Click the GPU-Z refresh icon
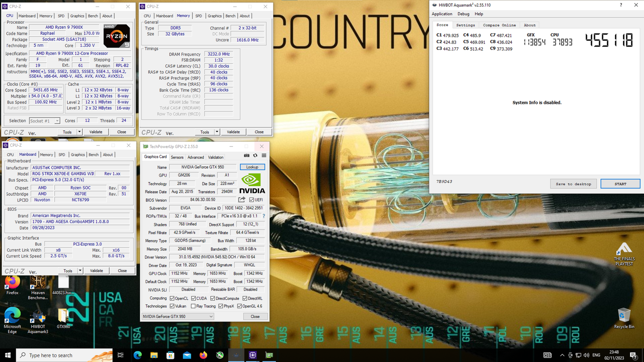 click(255, 156)
